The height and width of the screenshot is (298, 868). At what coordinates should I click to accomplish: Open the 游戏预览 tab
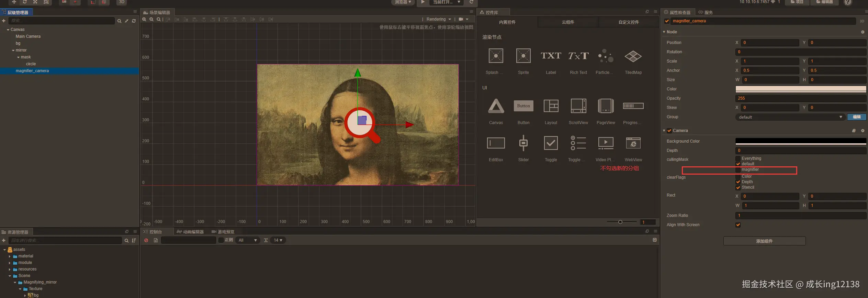[x=223, y=232]
